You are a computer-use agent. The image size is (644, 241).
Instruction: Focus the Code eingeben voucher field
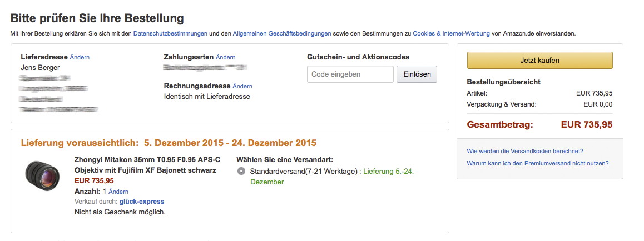pos(350,74)
